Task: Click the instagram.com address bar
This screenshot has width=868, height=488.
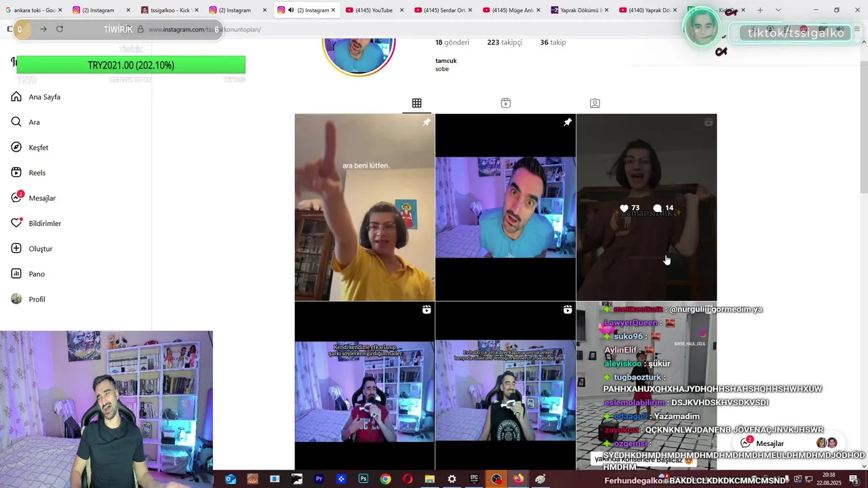Action: [205, 30]
